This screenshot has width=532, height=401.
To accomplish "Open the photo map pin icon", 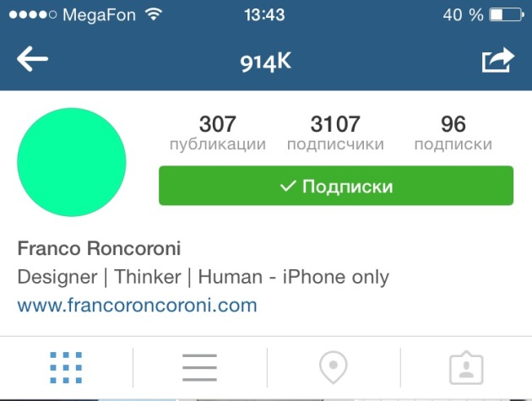I will [334, 367].
